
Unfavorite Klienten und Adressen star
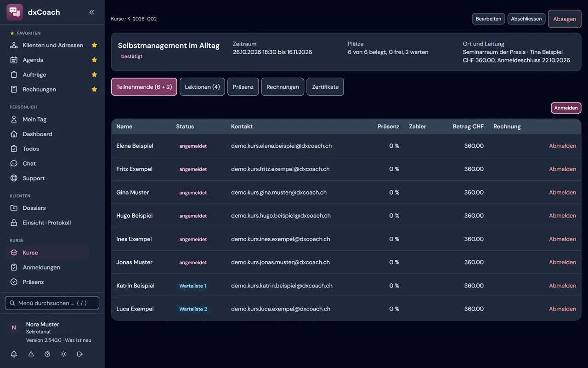pos(94,45)
